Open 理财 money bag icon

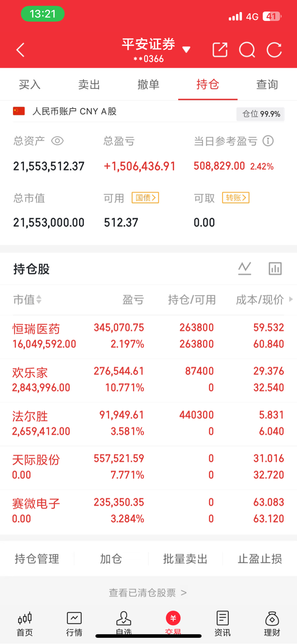pos(272,623)
